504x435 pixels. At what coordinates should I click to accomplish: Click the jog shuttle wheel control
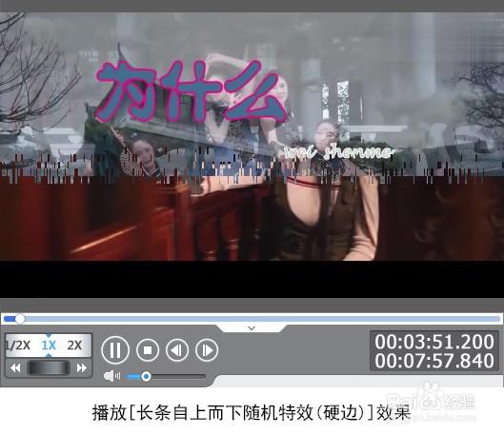49,368
